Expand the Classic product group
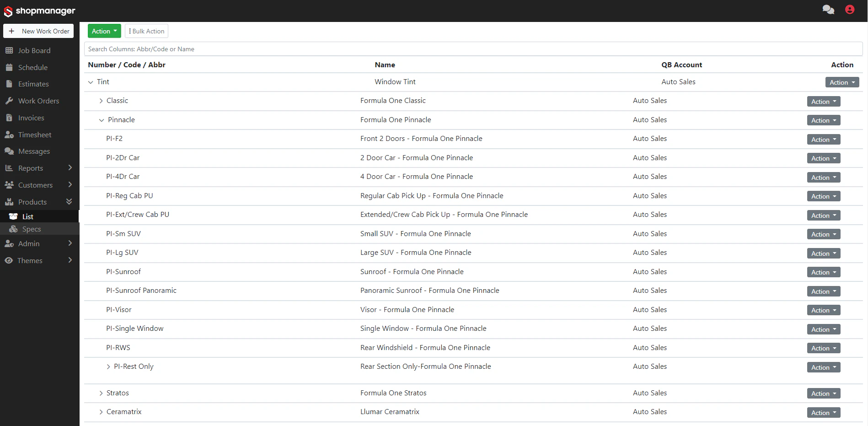This screenshot has width=868, height=426. coord(101,101)
